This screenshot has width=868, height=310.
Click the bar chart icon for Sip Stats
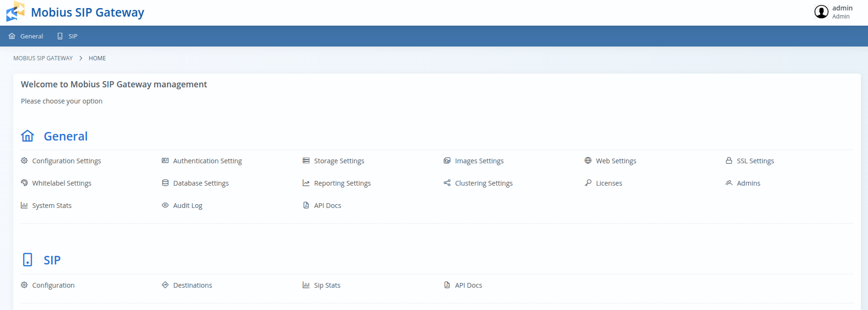tap(306, 285)
